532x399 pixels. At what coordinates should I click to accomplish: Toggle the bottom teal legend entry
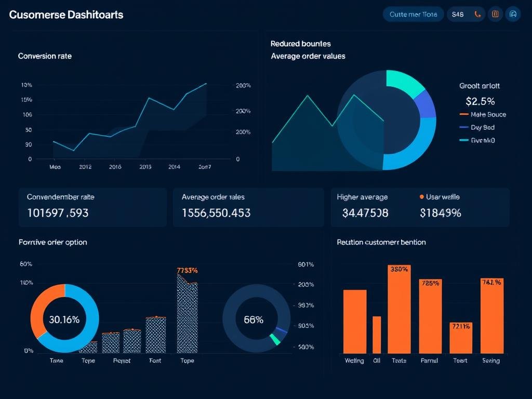[x=477, y=140]
